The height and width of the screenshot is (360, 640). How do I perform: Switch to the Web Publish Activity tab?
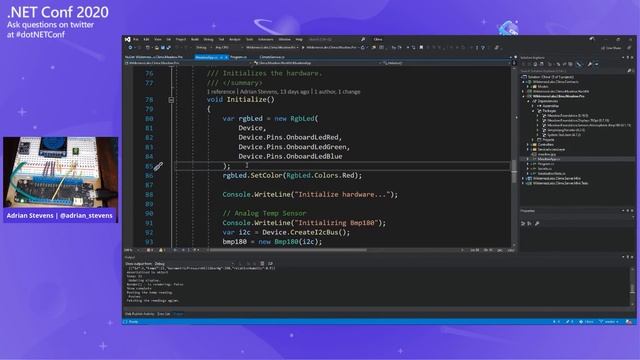pyautogui.click(x=140, y=314)
